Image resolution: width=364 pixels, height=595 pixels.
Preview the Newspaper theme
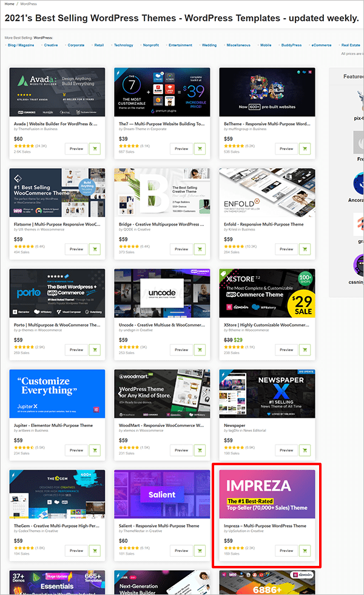tap(286, 451)
